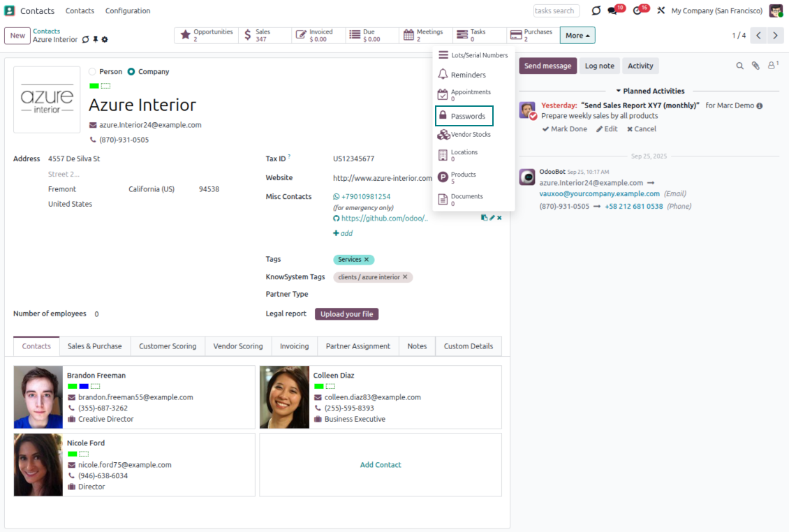Open the conversations icon with badge 10
The image size is (789, 532).
[612, 11]
